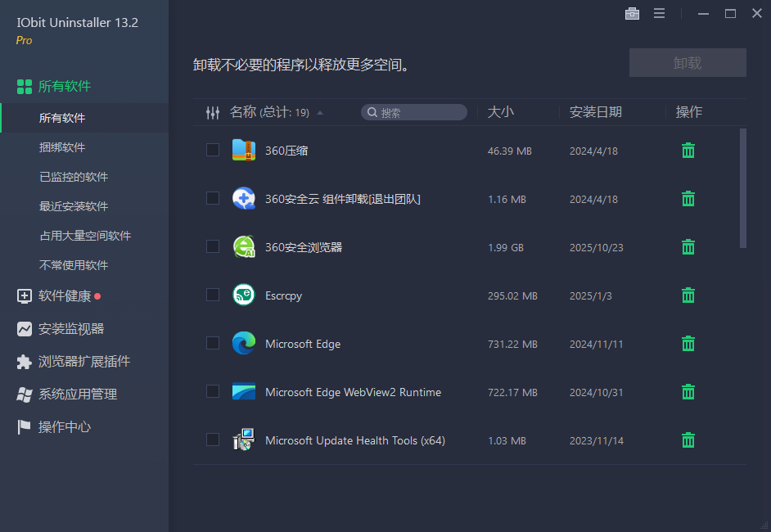The width and height of the screenshot is (771, 532).
Task: Uninstall 360安全浏览器 with trash icon
Action: click(x=688, y=247)
